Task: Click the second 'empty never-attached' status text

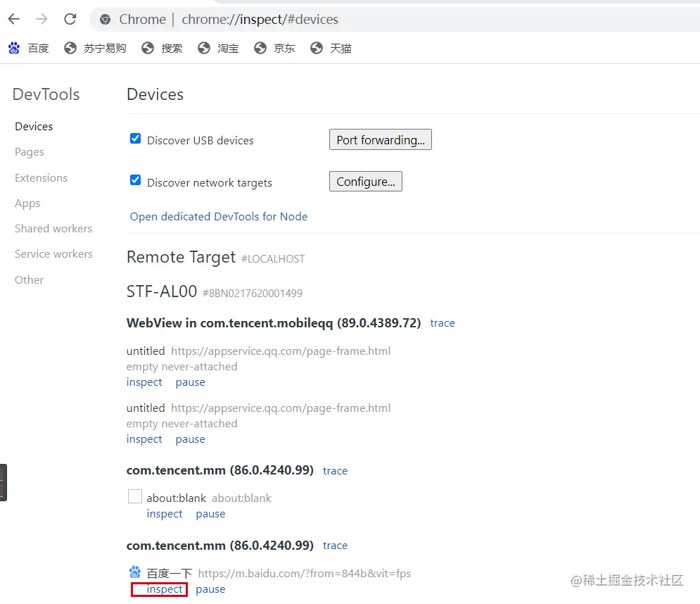Action: pyautogui.click(x=182, y=424)
